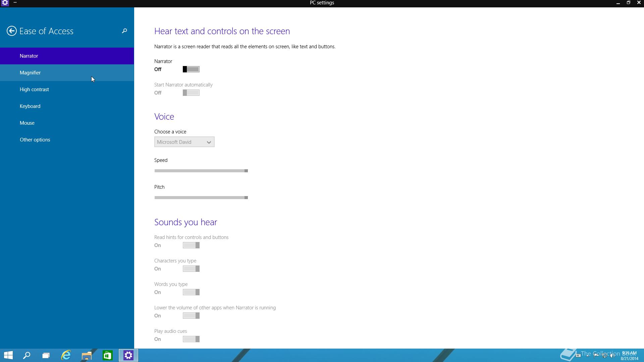This screenshot has width=644, height=362.
Task: Toggle Characters you type switch
Action: [x=191, y=269]
